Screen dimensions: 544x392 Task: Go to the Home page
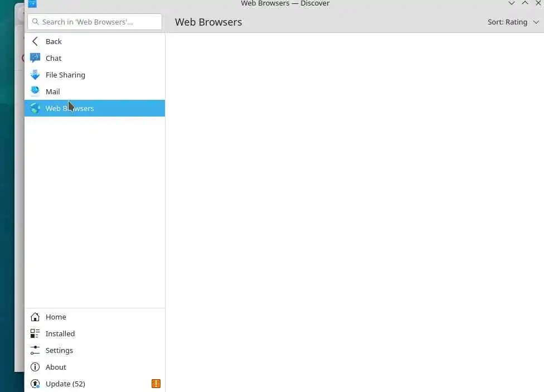[94, 317]
